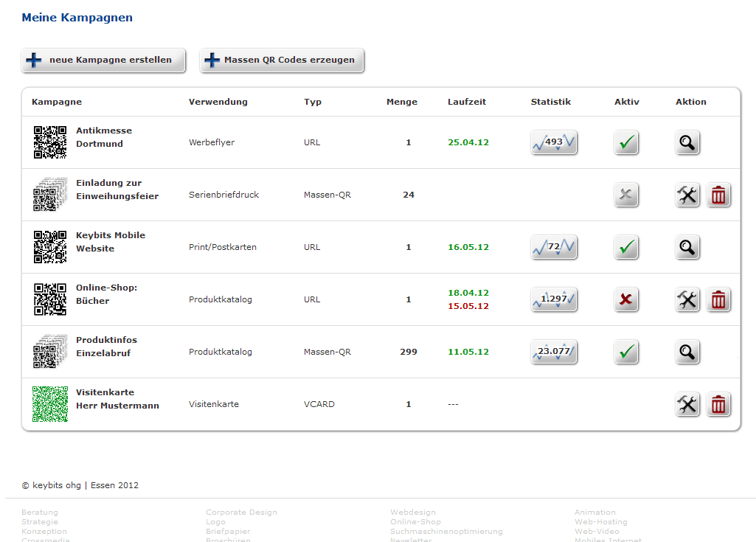Toggle the greyed-out active status for Einladung campaign

(x=627, y=195)
